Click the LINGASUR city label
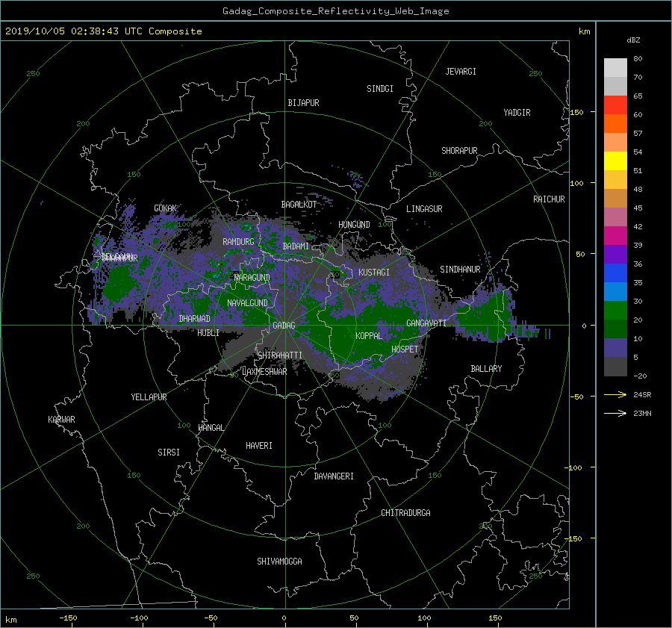 (424, 209)
